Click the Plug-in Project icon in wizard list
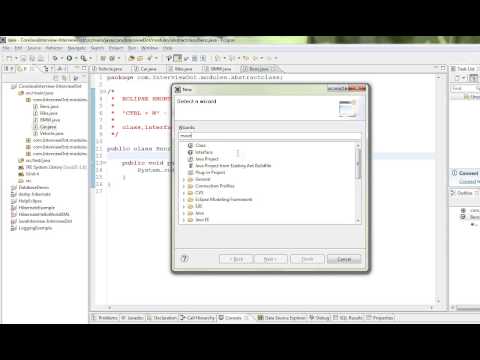Screen dimensions: 480x360 (x=190, y=172)
